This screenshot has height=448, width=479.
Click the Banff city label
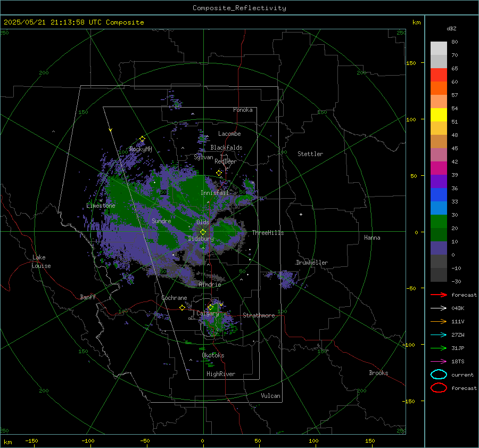point(88,297)
